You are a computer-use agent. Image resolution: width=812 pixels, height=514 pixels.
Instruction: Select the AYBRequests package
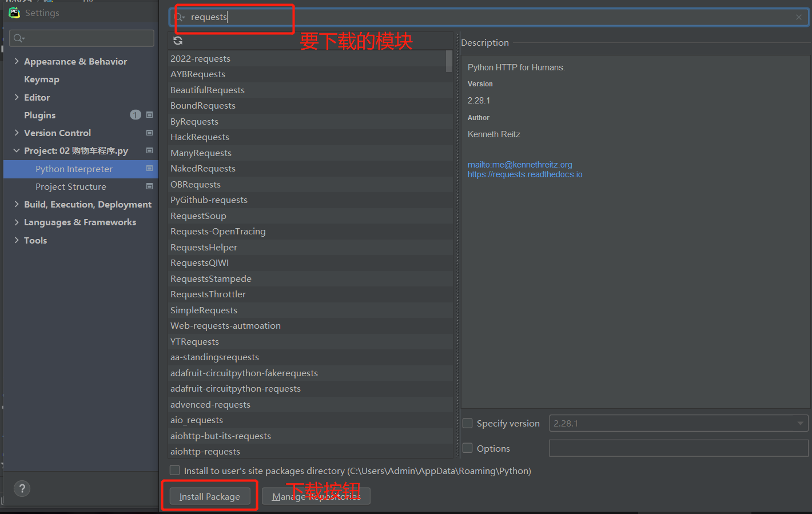tap(311, 74)
